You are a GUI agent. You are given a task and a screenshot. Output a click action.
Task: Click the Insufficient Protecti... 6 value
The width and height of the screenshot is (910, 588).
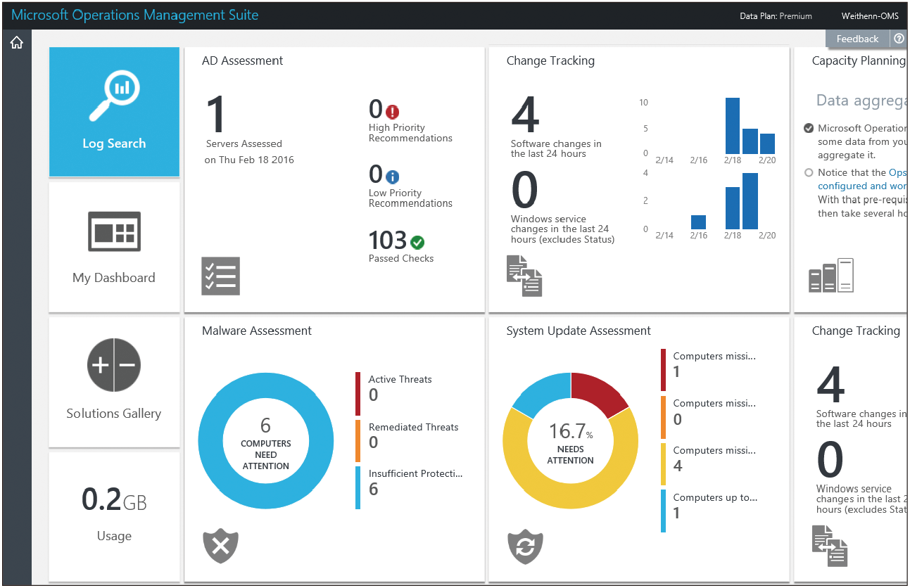click(x=374, y=490)
